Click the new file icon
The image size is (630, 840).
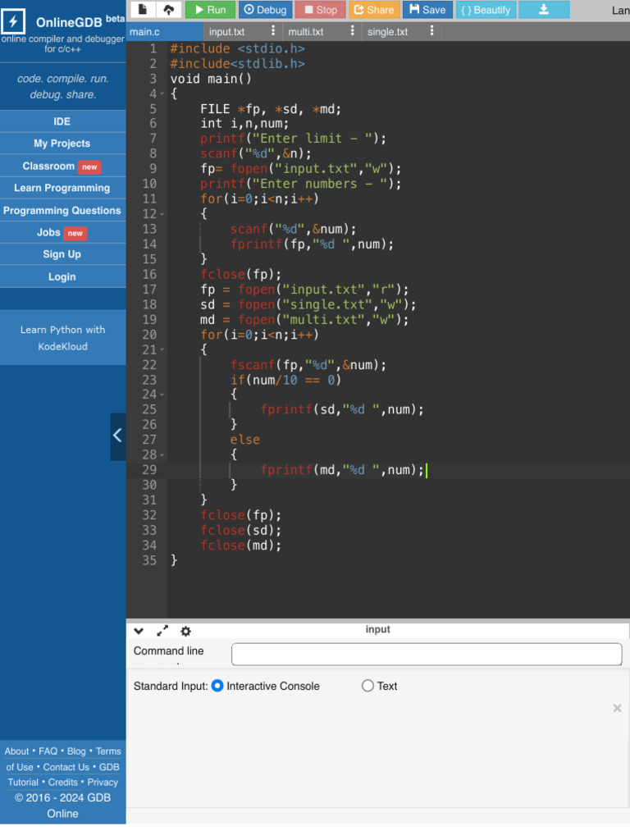point(143,10)
